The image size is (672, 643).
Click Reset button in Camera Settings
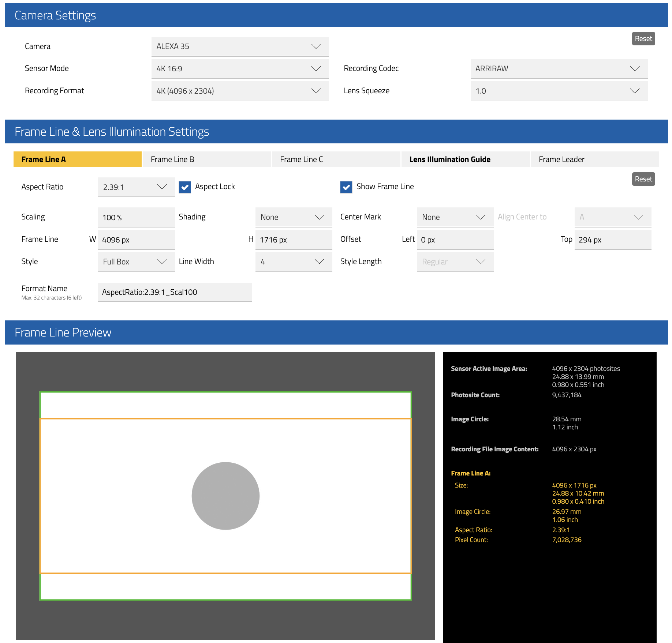coord(643,39)
